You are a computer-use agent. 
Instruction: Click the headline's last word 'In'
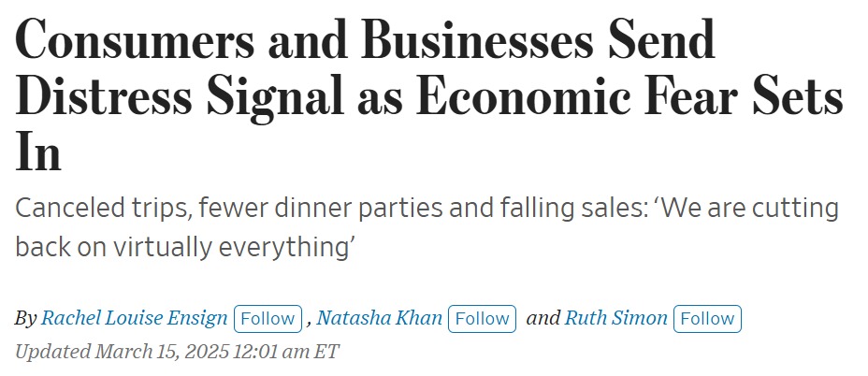38,152
